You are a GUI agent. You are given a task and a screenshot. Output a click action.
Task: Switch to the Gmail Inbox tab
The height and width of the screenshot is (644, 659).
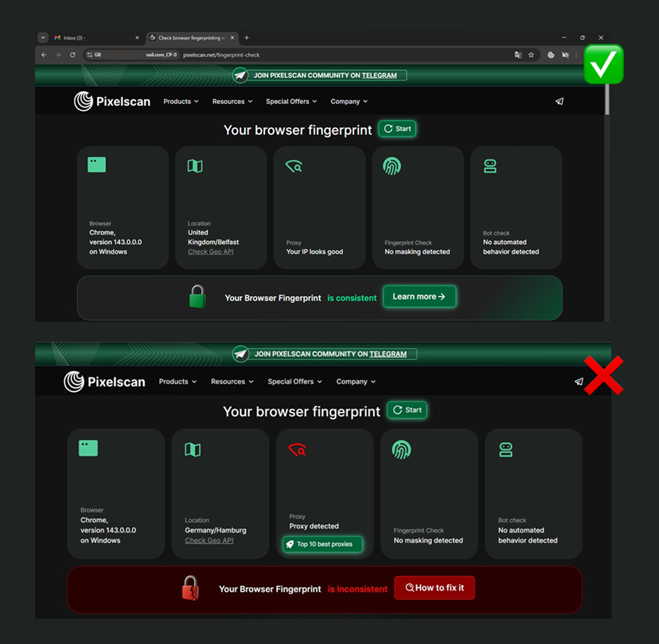91,38
